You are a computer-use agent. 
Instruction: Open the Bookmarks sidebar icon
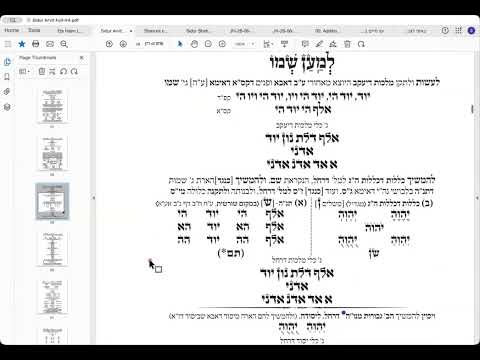point(7,77)
